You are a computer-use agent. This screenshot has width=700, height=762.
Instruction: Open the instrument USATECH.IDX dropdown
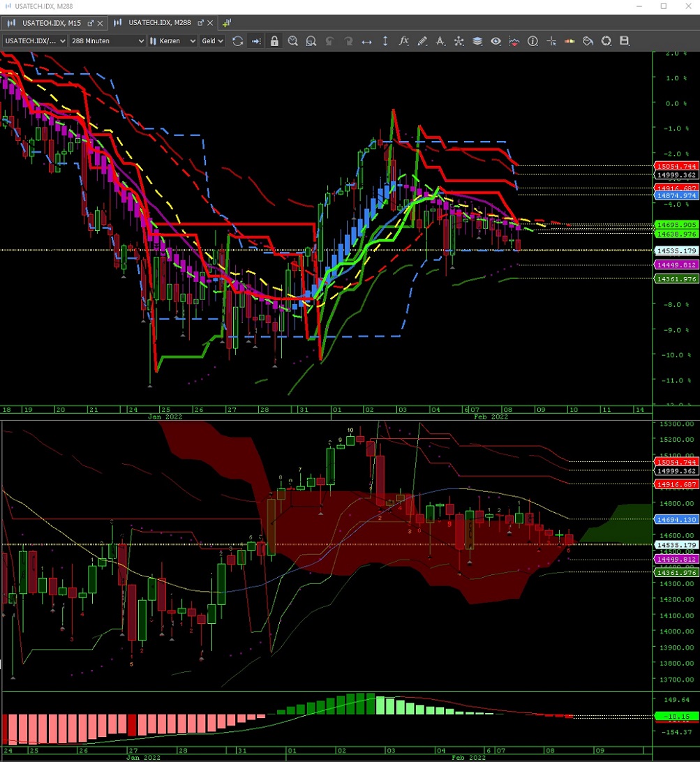pos(34,41)
